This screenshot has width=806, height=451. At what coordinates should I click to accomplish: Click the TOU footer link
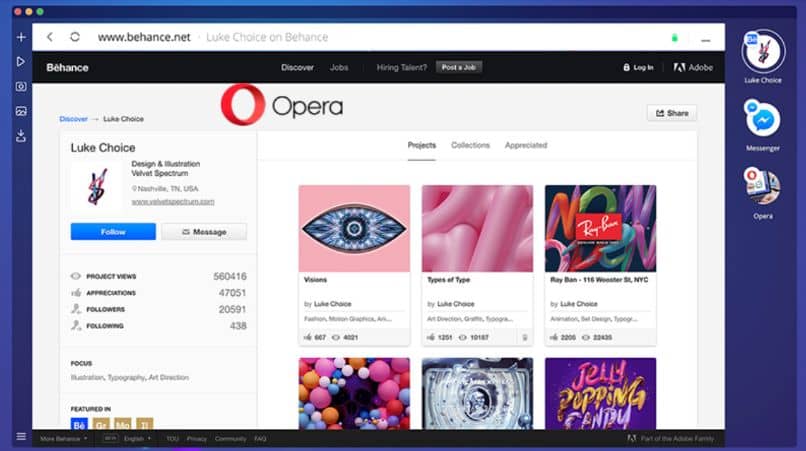pyautogui.click(x=172, y=439)
